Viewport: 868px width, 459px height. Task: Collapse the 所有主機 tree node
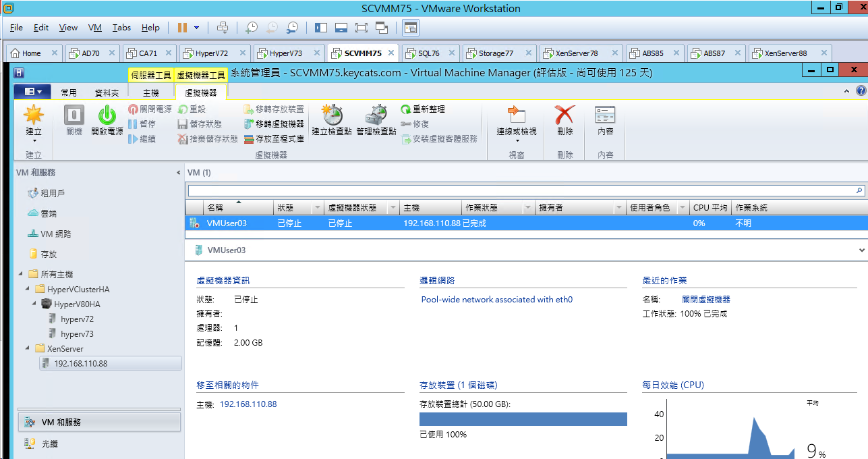(x=20, y=275)
